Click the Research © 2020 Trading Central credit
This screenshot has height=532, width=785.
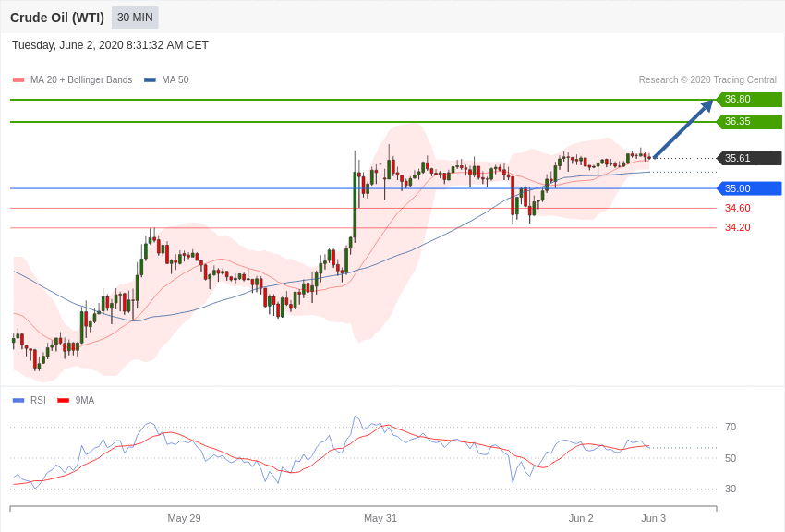pyautogui.click(x=707, y=80)
